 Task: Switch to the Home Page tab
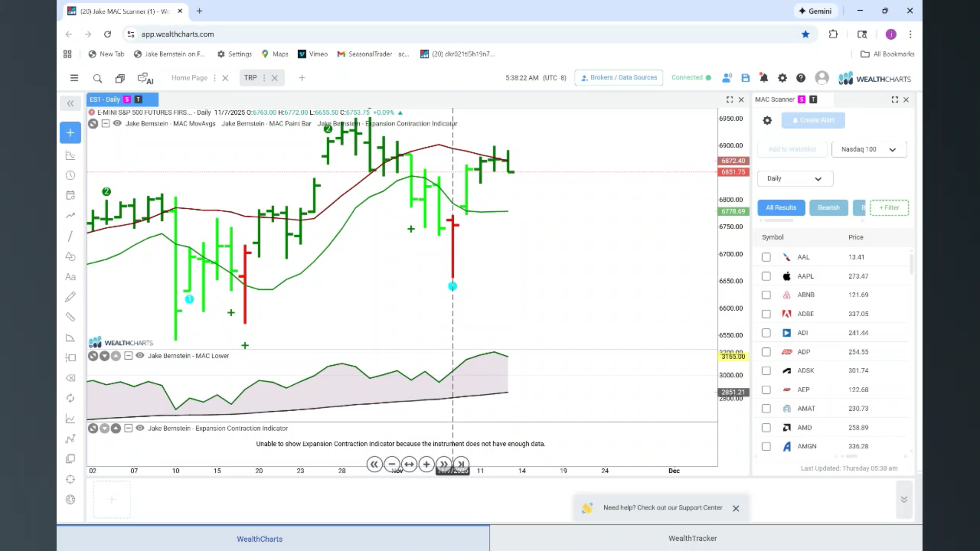pos(189,78)
